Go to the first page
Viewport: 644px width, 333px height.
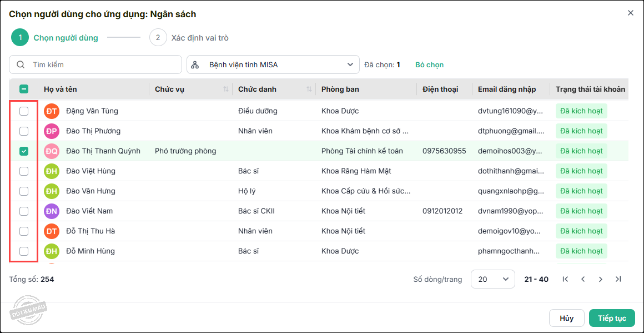tap(565, 279)
